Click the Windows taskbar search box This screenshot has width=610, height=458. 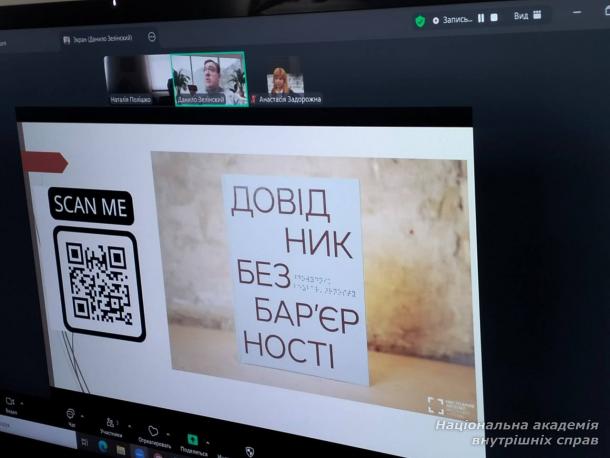pyautogui.click(x=38, y=433)
